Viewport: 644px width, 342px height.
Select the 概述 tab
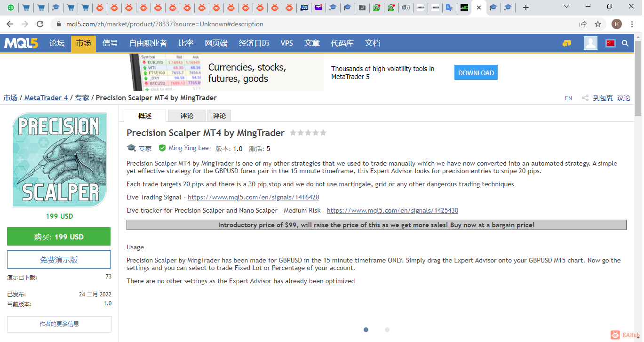pos(145,116)
